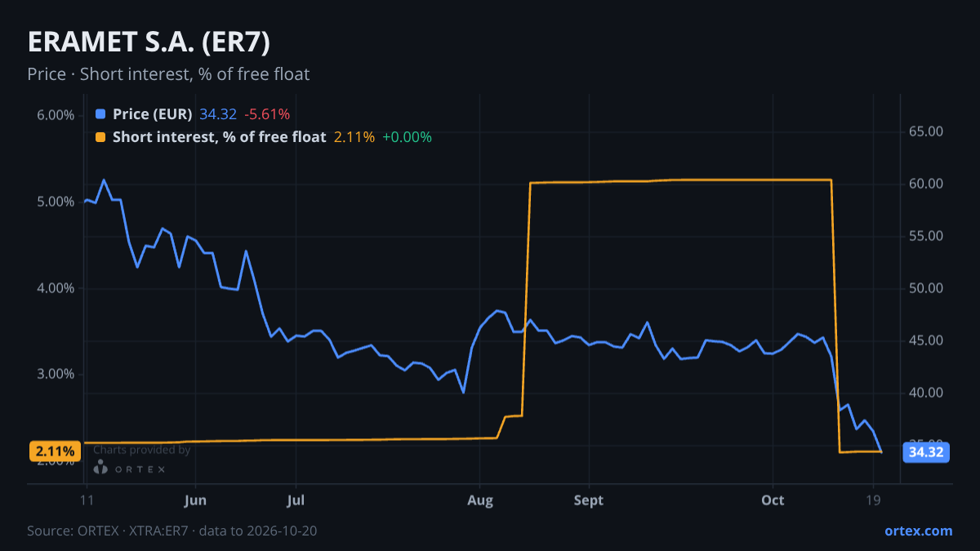Click the Sept label on date axis

(589, 500)
